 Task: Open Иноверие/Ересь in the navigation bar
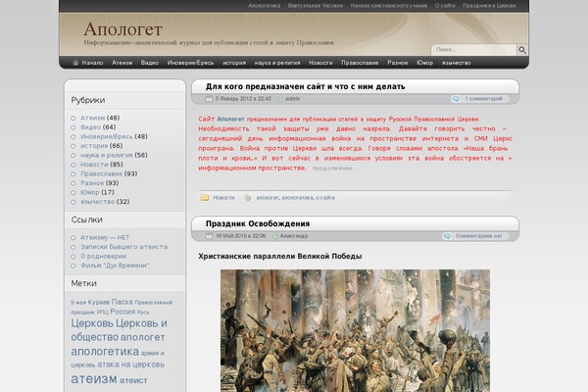[190, 63]
